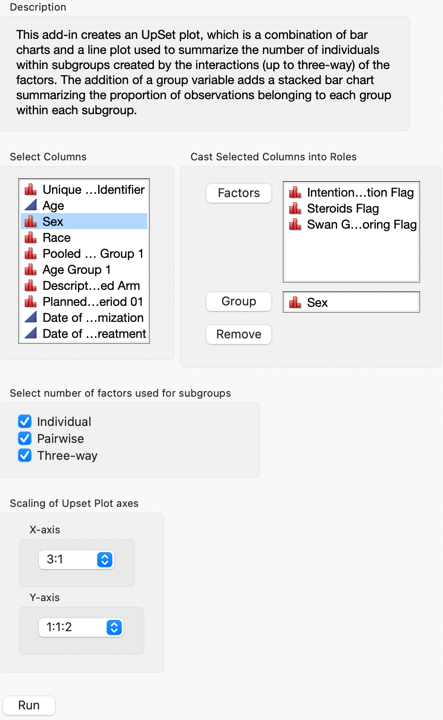Select the Age column
The image size is (443, 720).
[x=84, y=205]
